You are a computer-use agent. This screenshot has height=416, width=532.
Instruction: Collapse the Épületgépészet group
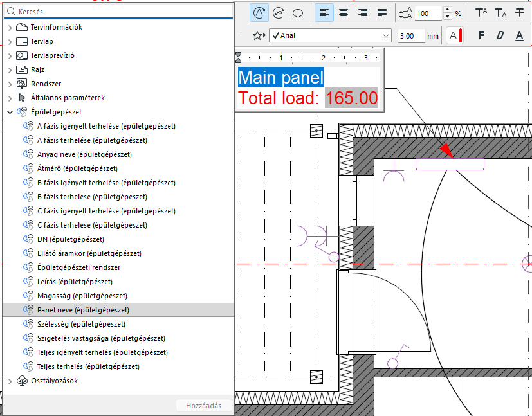click(10, 113)
